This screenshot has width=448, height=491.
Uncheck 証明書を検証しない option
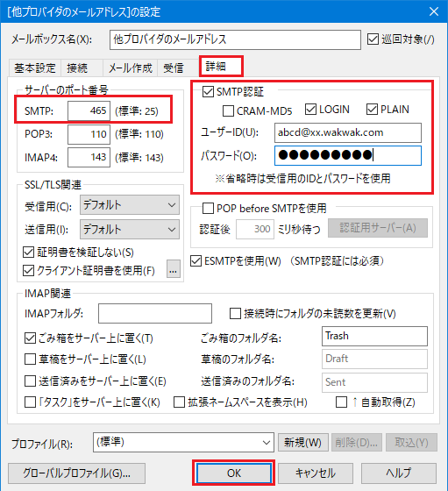[x=28, y=253]
